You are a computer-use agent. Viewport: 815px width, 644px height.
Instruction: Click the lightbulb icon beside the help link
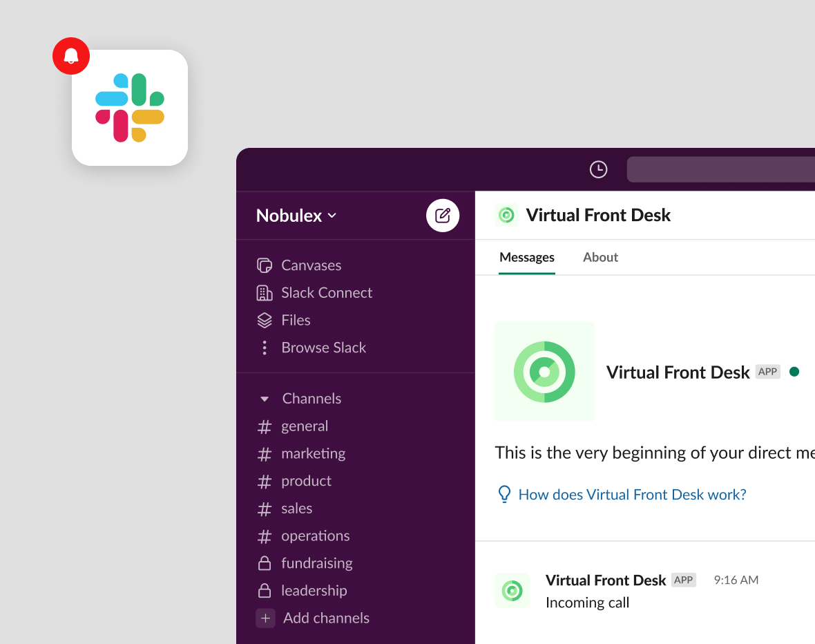pos(504,494)
